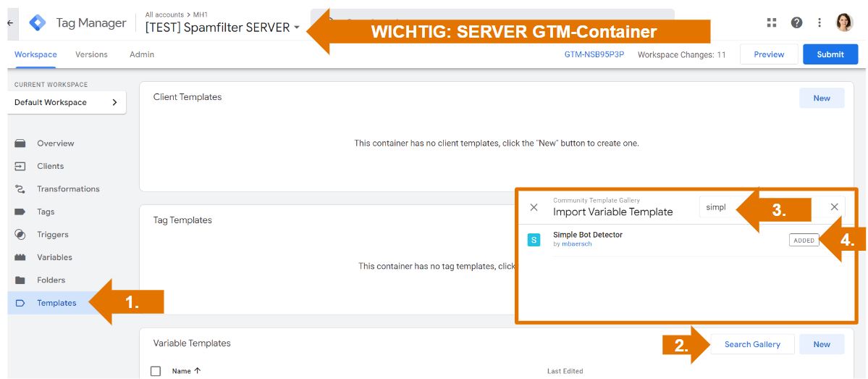Image resolution: width=868 pixels, height=379 pixels.
Task: Click the Preview button
Action: pyautogui.click(x=769, y=54)
